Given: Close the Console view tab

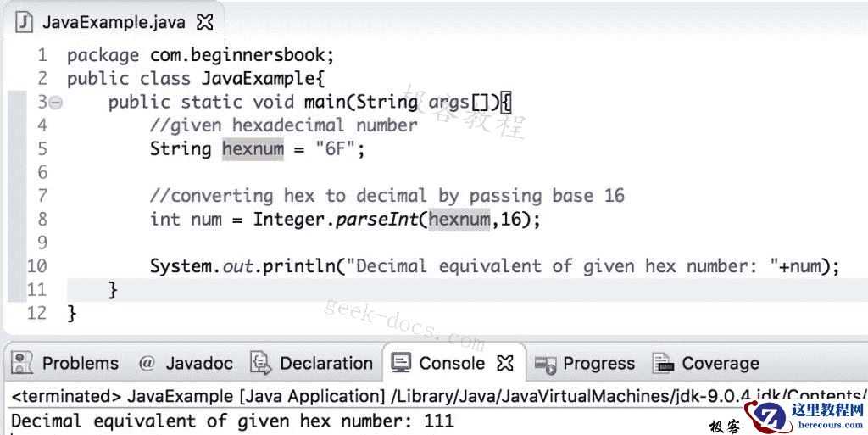Looking at the screenshot, I should click(x=505, y=363).
